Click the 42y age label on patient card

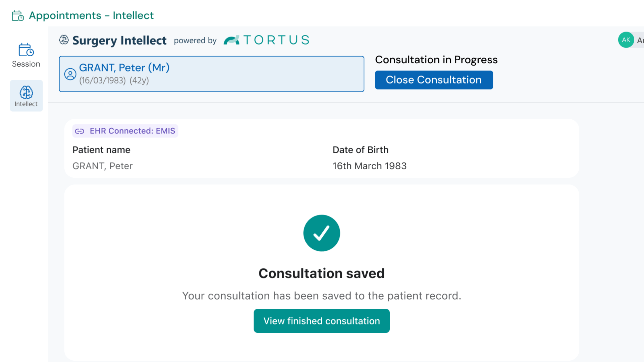pyautogui.click(x=140, y=80)
